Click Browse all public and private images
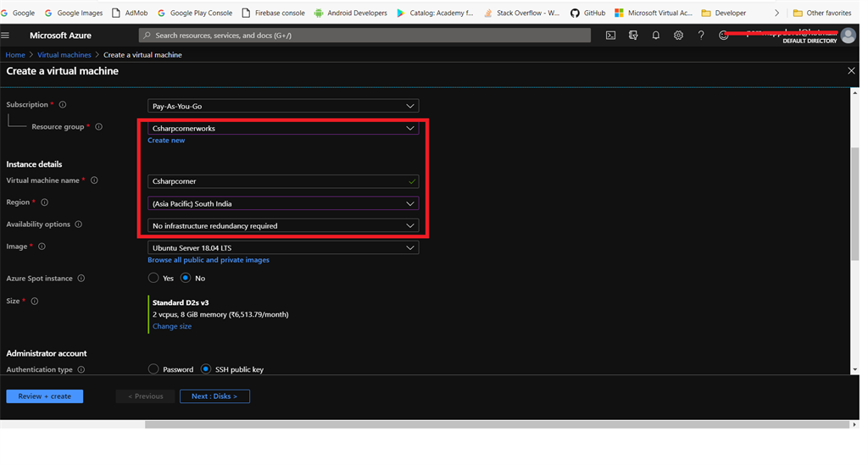This screenshot has width=868, height=465. pyautogui.click(x=209, y=260)
